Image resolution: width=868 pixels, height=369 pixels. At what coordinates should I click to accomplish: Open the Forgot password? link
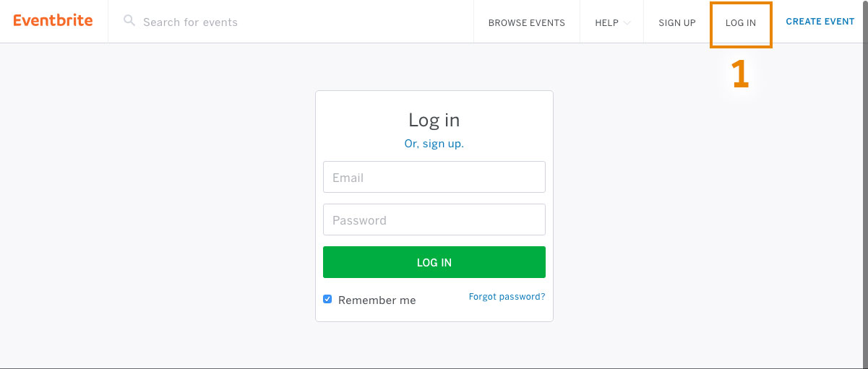507,297
